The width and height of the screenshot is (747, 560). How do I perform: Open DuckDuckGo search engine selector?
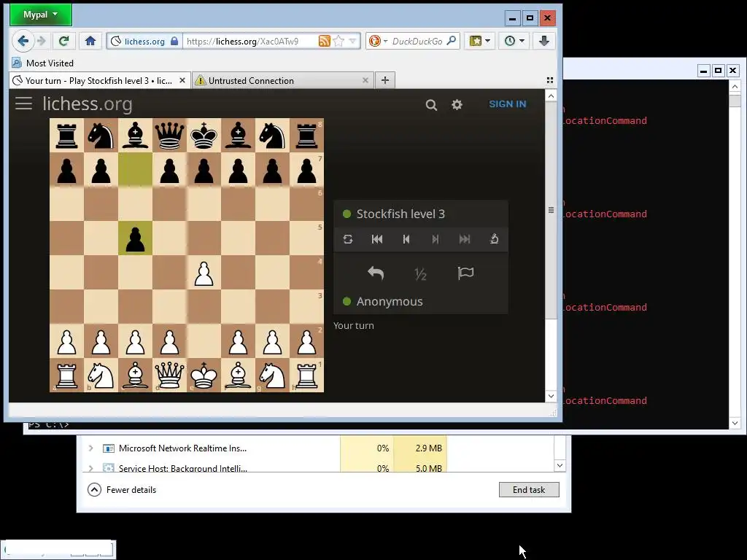pyautogui.click(x=379, y=42)
